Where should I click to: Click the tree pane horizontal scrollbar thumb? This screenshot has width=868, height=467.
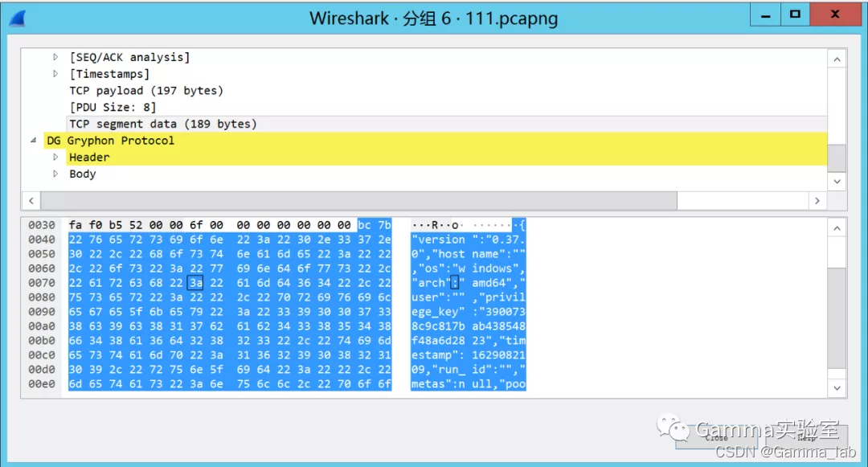tap(358, 201)
